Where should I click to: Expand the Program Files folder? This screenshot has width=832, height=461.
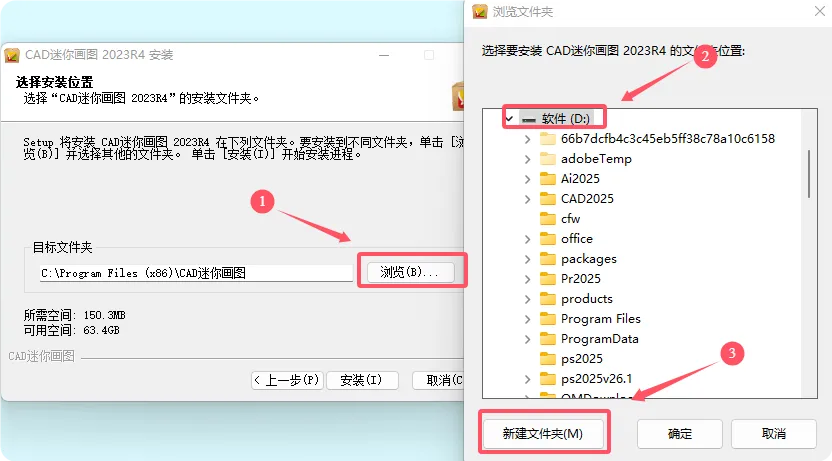click(x=527, y=319)
